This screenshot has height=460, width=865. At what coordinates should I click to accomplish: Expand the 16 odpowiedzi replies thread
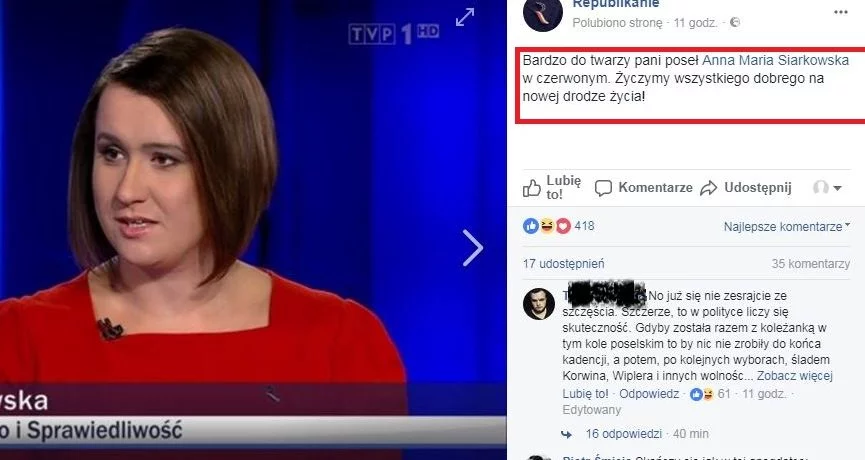[623, 434]
